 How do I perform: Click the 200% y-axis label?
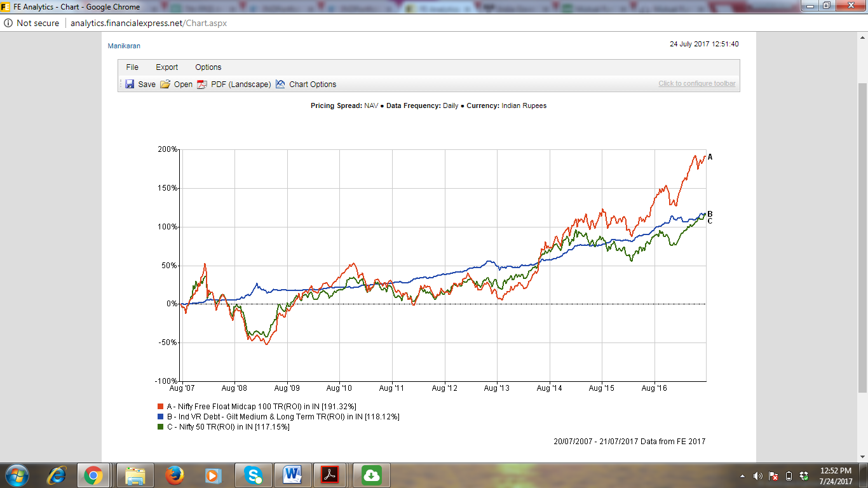168,149
